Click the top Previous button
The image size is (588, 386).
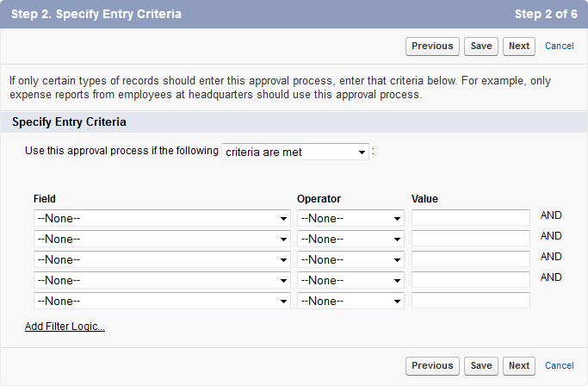coord(432,46)
